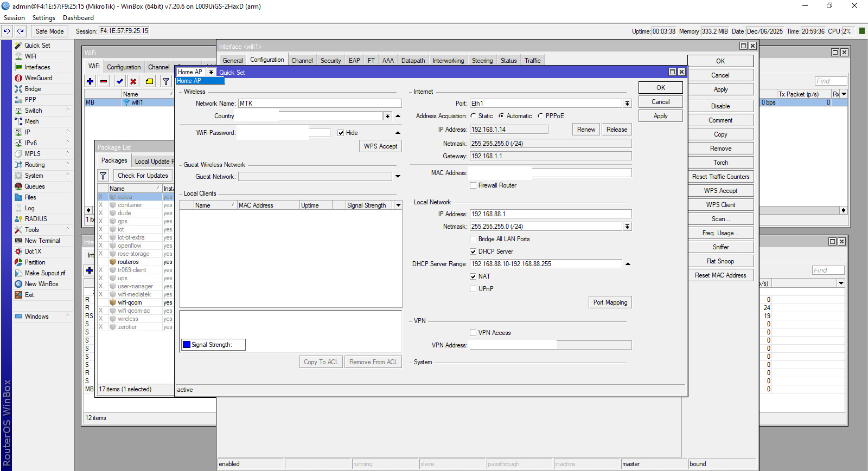Click the filter funnel icon in Package List
868x471 pixels.
pos(103,176)
